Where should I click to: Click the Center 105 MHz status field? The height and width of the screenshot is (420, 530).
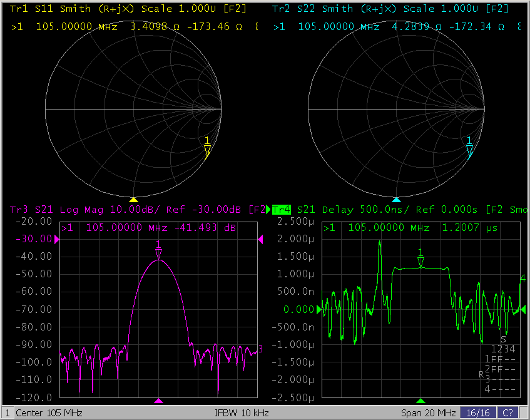point(49,414)
